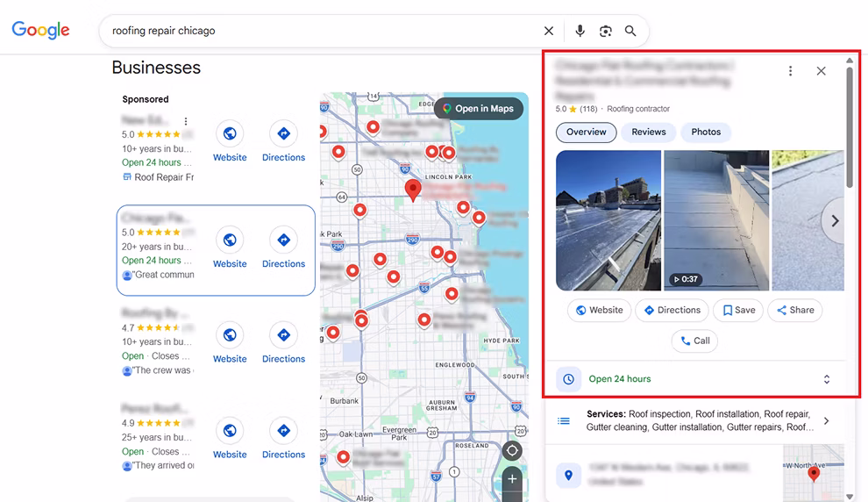Close the business details panel
The height and width of the screenshot is (502, 868).
coord(821,71)
